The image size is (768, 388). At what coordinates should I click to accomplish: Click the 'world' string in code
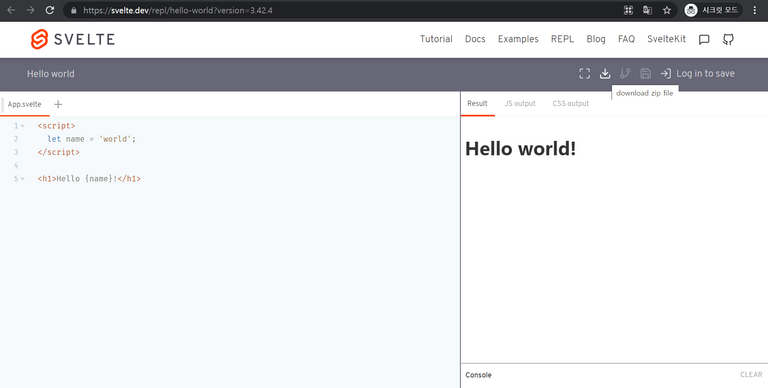(115, 139)
